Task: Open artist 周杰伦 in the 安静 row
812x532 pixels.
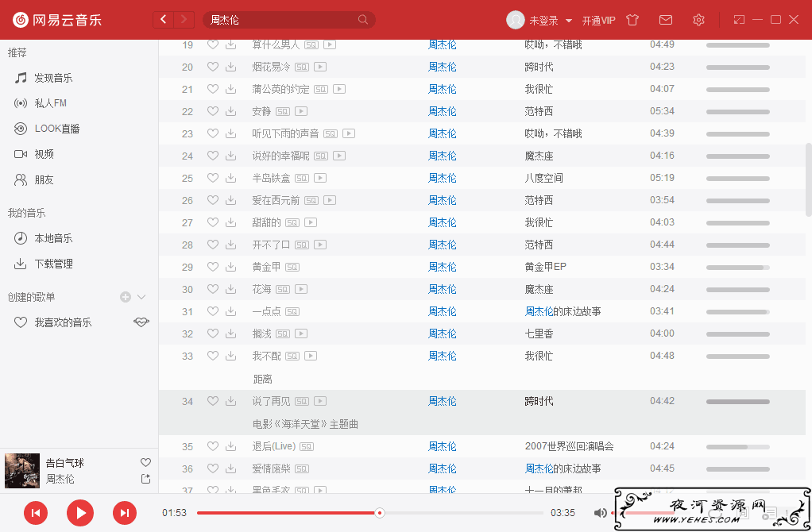Action: pos(443,111)
